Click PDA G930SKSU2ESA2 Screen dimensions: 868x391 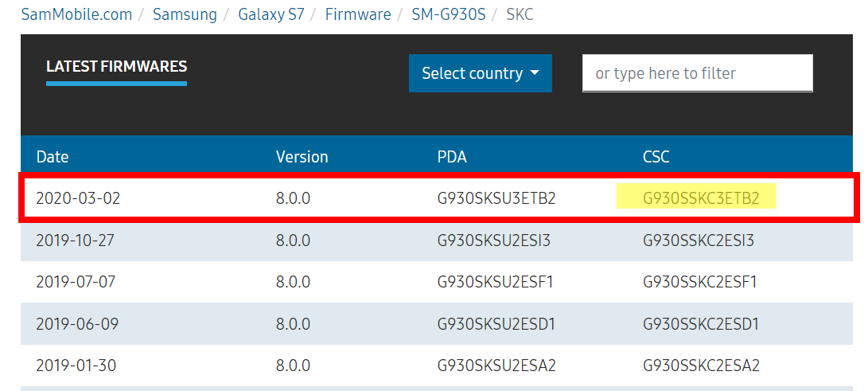[x=496, y=366]
